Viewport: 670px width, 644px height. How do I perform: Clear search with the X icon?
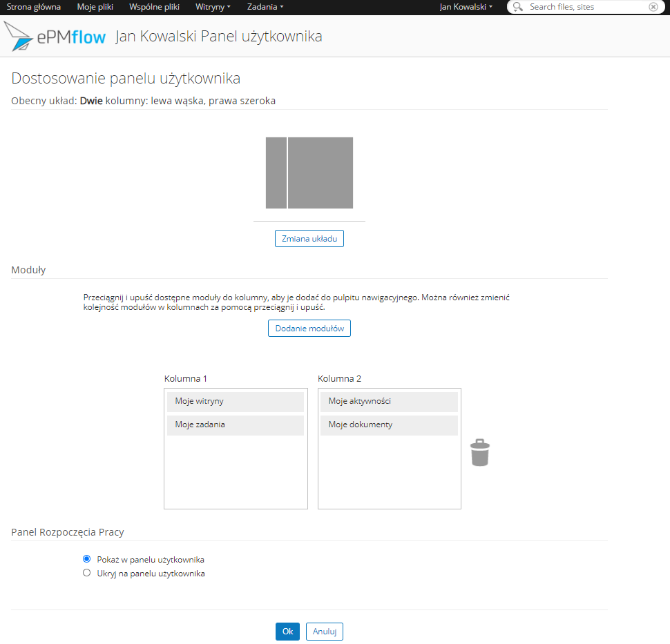click(x=653, y=7)
